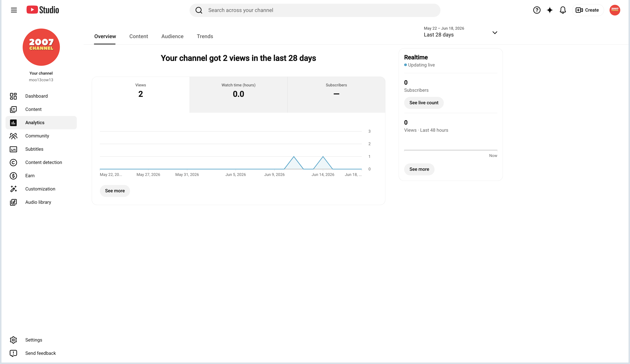Click 'Views · Last 48 hours' text
This screenshot has height=364, width=630.
point(426,130)
